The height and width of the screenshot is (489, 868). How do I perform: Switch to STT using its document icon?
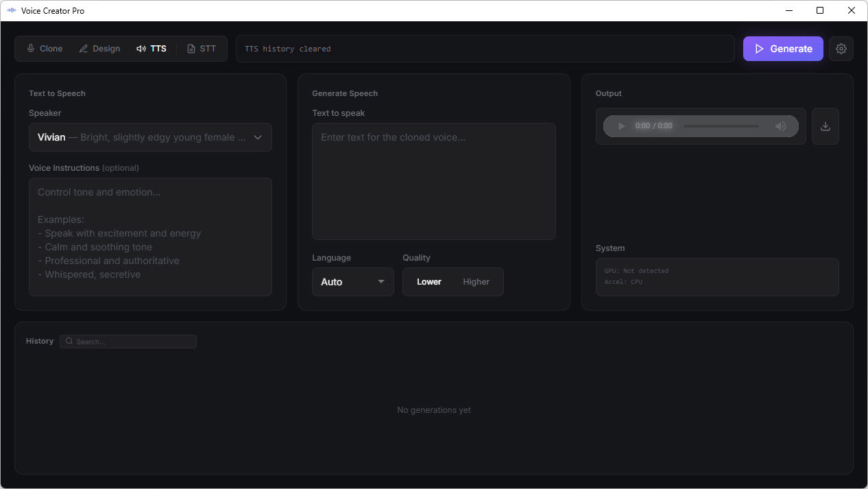190,48
